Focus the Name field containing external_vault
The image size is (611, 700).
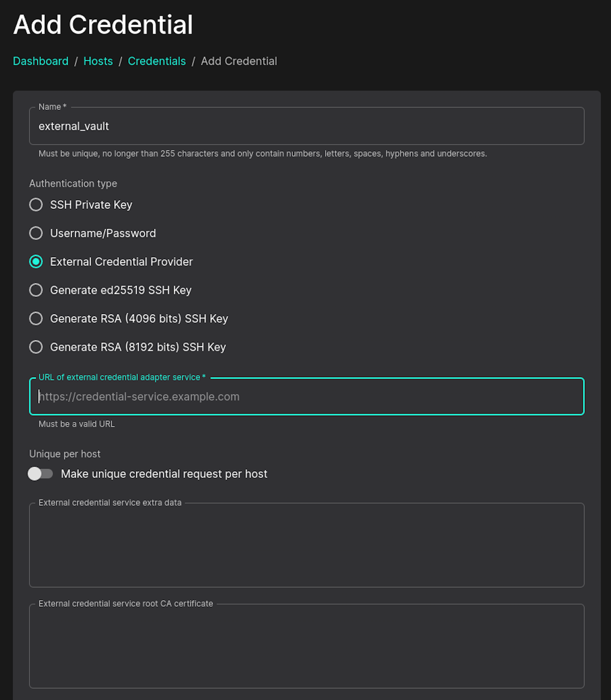[x=305, y=126]
